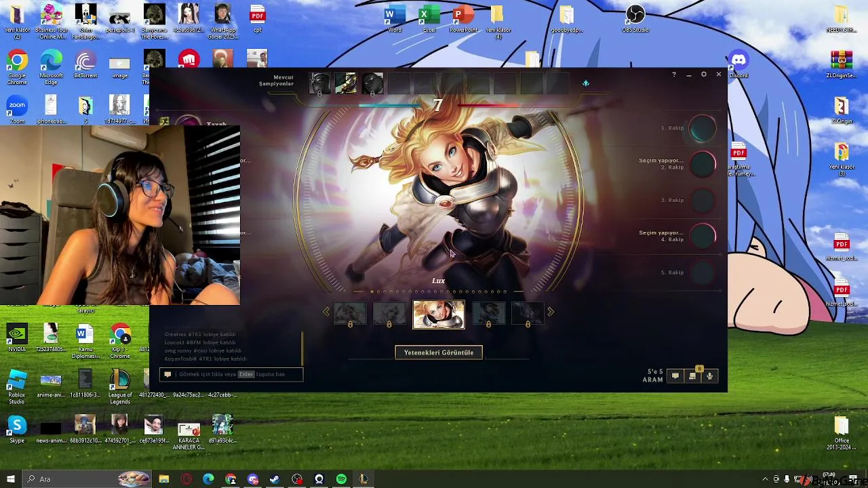The height and width of the screenshot is (488, 868).
Task: Open Skype desktop shortcut
Action: (x=17, y=430)
